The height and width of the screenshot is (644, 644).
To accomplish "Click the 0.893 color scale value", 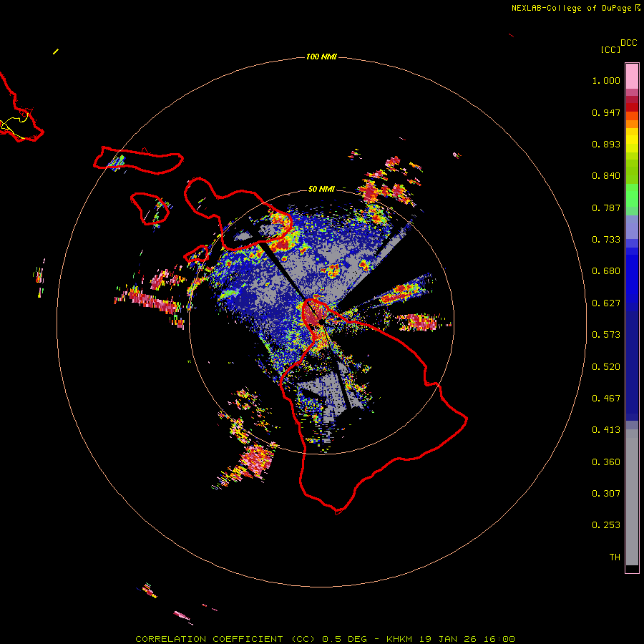I will pyautogui.click(x=606, y=144).
